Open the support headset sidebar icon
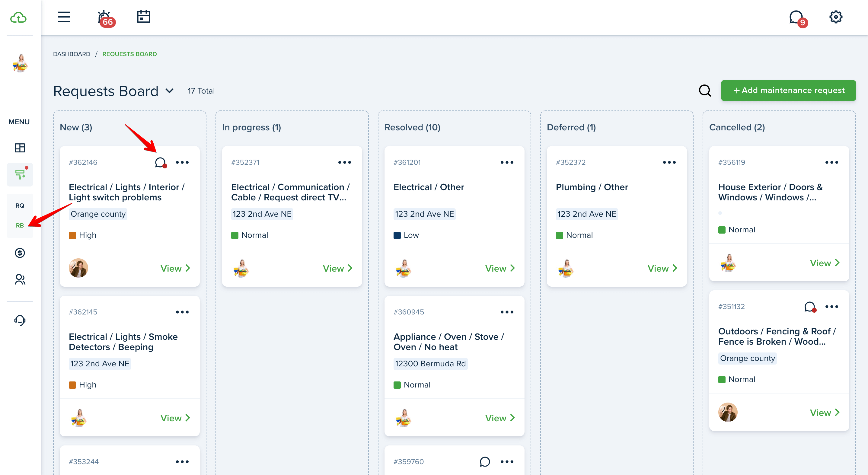868x475 pixels. pyautogui.click(x=20, y=320)
